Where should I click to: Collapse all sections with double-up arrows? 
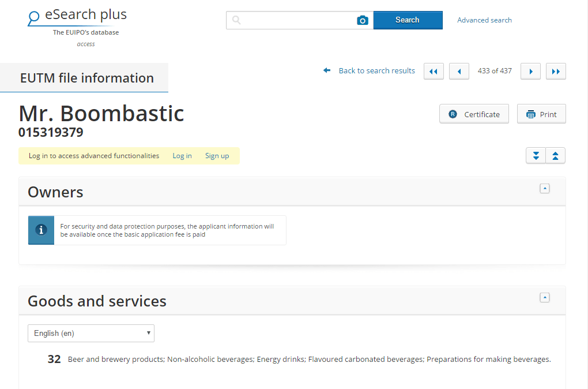point(555,156)
